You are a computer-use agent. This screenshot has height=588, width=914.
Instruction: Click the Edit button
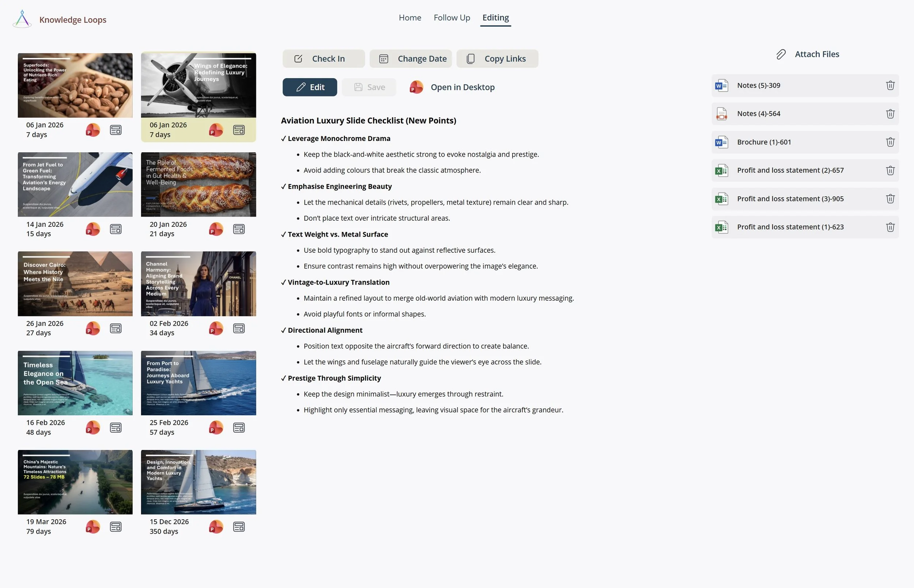(310, 87)
